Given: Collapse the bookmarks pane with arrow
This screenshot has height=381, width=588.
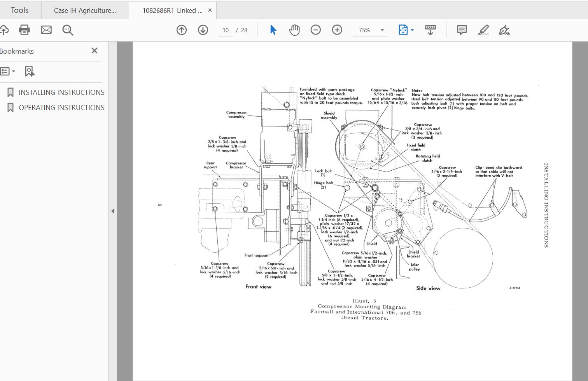Looking at the screenshot, I should [x=113, y=211].
